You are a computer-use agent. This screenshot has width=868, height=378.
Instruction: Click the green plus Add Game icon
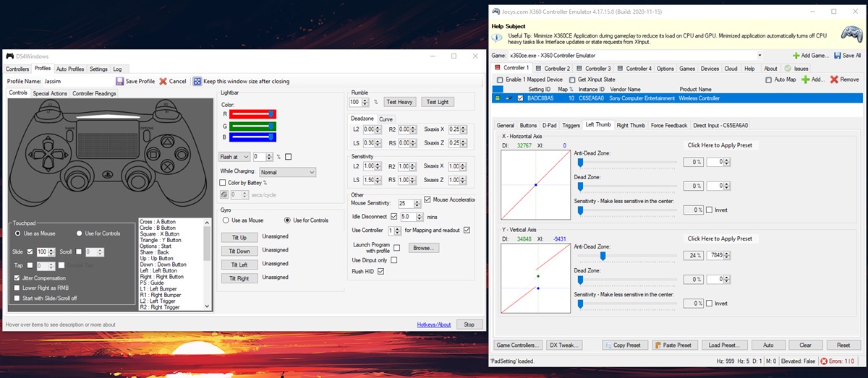tap(796, 56)
